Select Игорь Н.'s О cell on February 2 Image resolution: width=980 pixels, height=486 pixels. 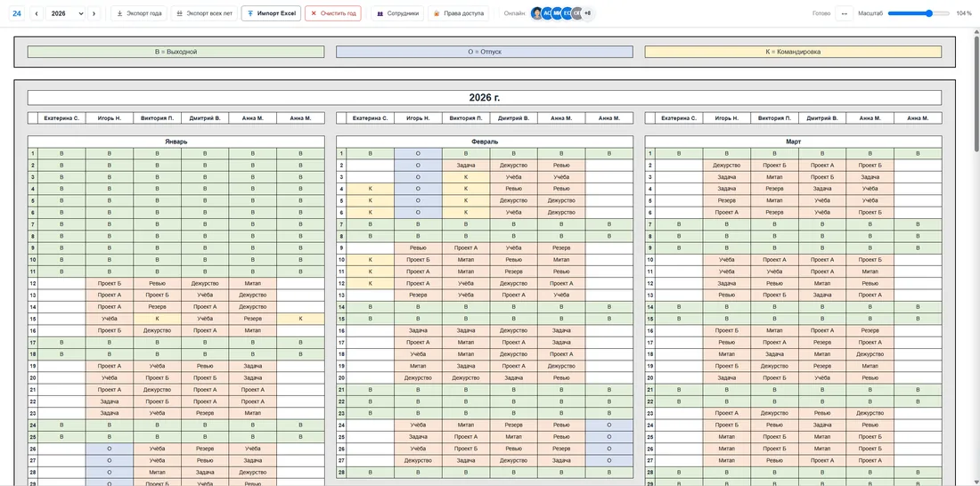coord(418,166)
